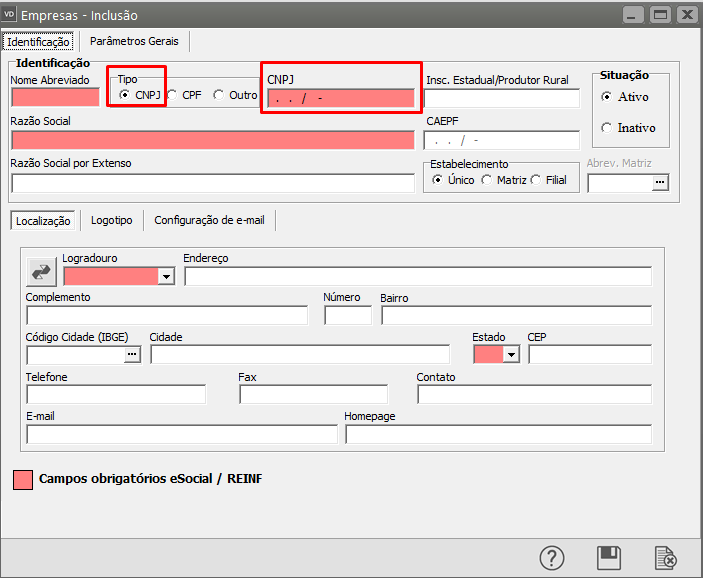Choose Matriz as Estabelecimento
The height and width of the screenshot is (578, 703).
(486, 180)
